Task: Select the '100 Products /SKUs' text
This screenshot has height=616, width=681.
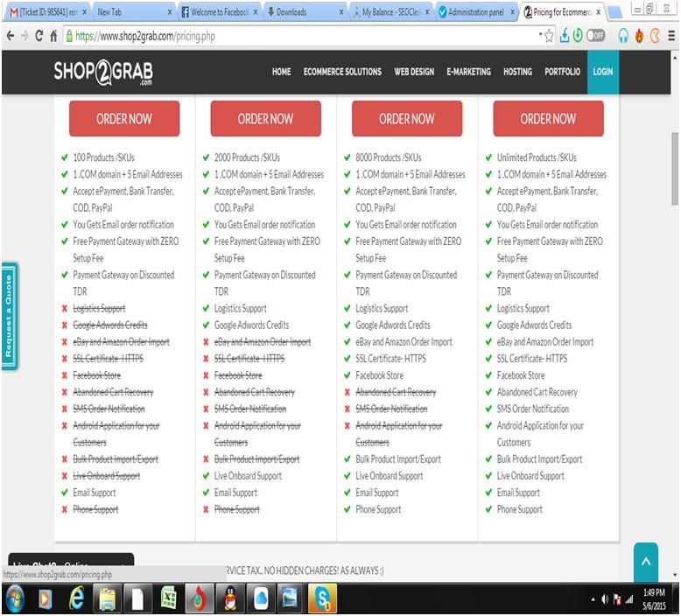Action: click(104, 157)
